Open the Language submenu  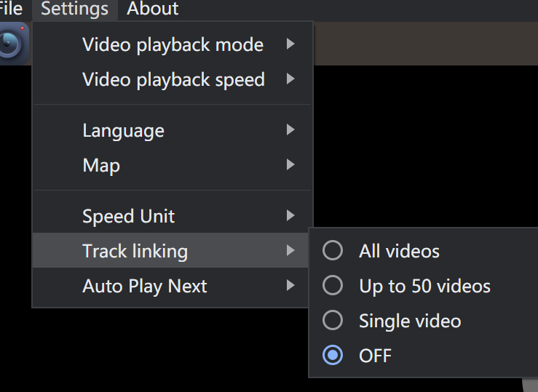[173, 130]
